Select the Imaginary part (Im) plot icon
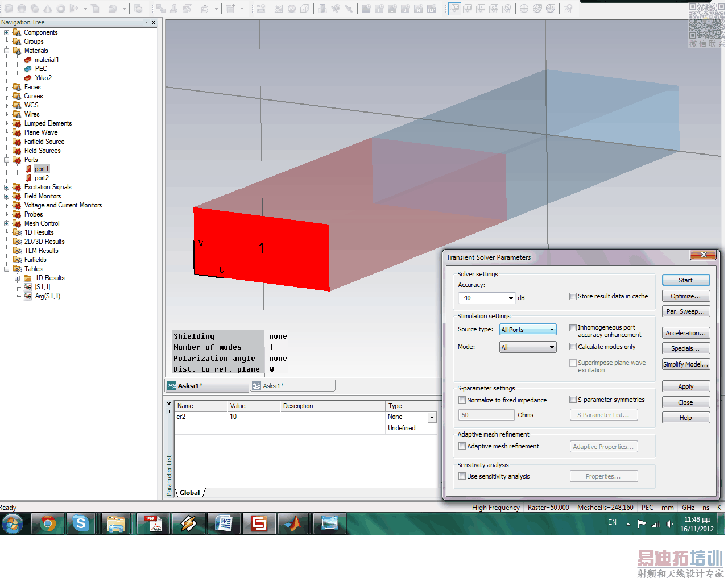728x582 pixels. [x=468, y=9]
